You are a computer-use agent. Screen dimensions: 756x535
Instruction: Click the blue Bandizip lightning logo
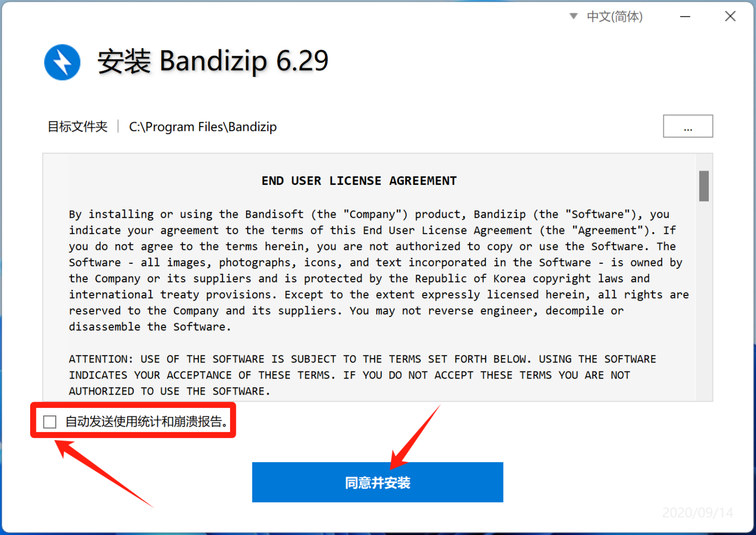point(62,62)
